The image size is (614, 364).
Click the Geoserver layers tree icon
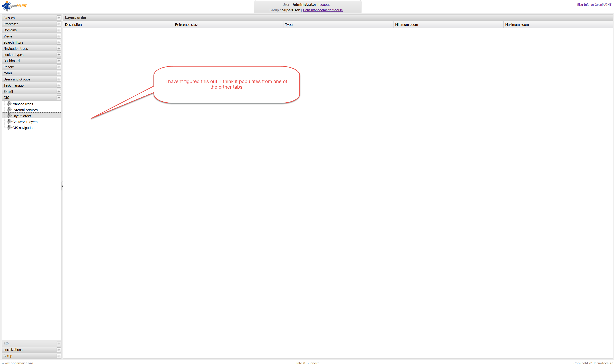pyautogui.click(x=9, y=122)
